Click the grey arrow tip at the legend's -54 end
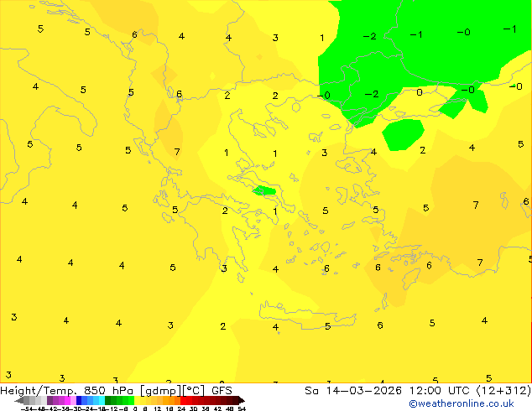This screenshot has height=411, width=532. [x=19, y=400]
